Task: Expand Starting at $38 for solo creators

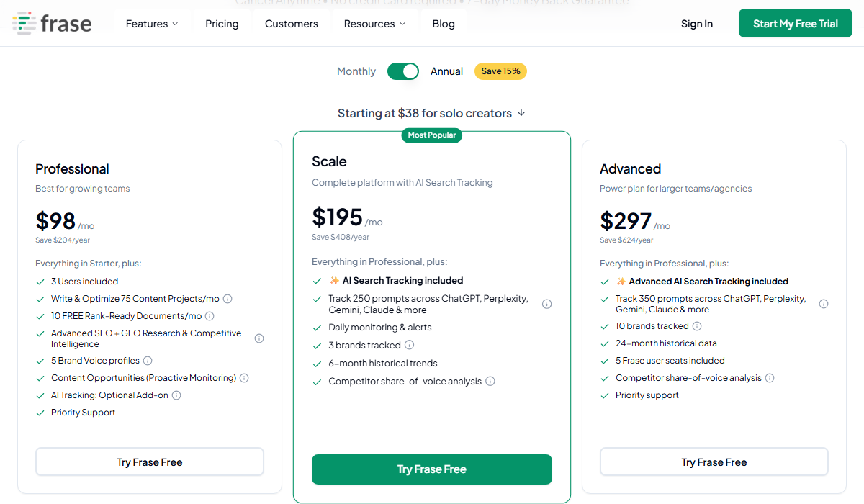Action: 432,113
